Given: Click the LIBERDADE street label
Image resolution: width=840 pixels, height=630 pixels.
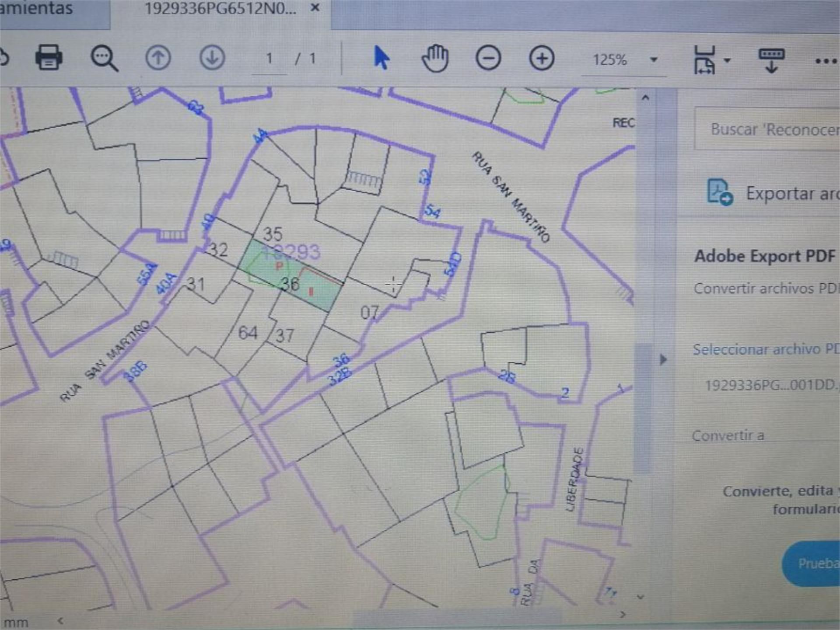Looking at the screenshot, I should [x=574, y=479].
